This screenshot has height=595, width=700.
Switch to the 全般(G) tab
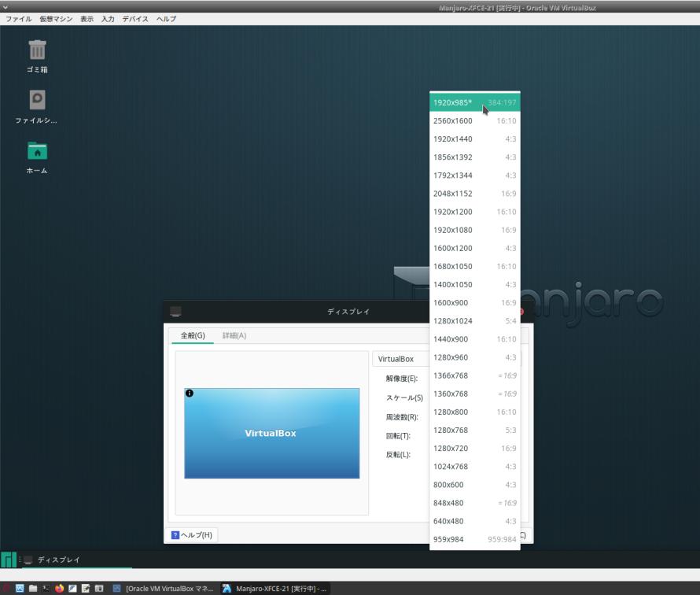[193, 335]
